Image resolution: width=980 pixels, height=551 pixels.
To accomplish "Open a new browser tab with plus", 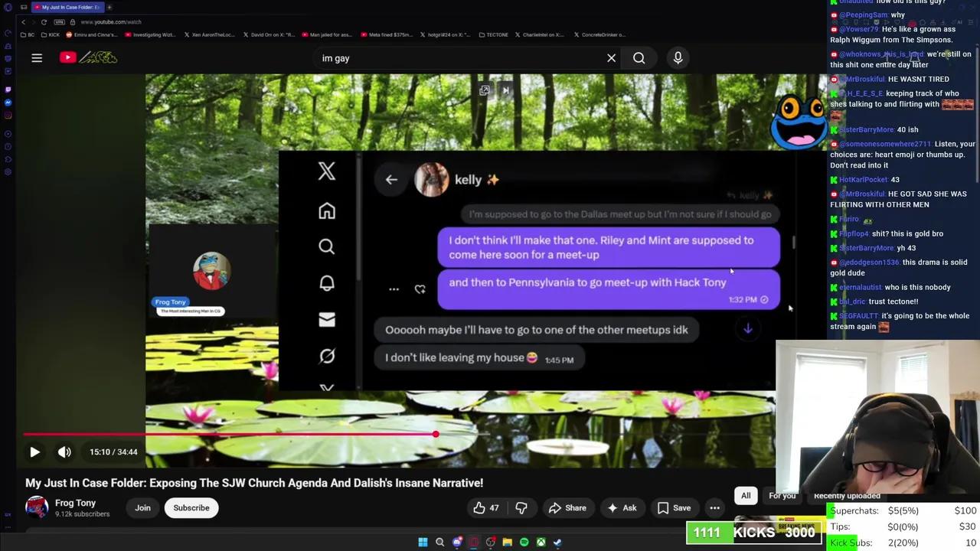I will coord(109,7).
